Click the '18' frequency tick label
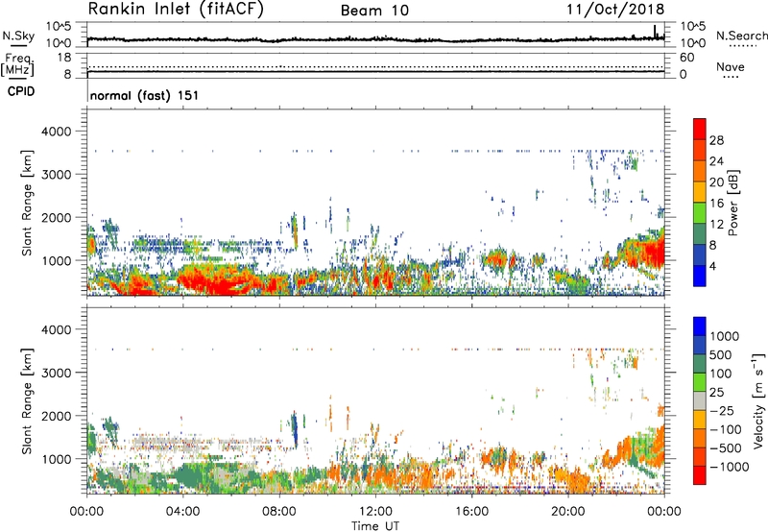Viewport: 768px width, 532px height. pyautogui.click(x=63, y=58)
